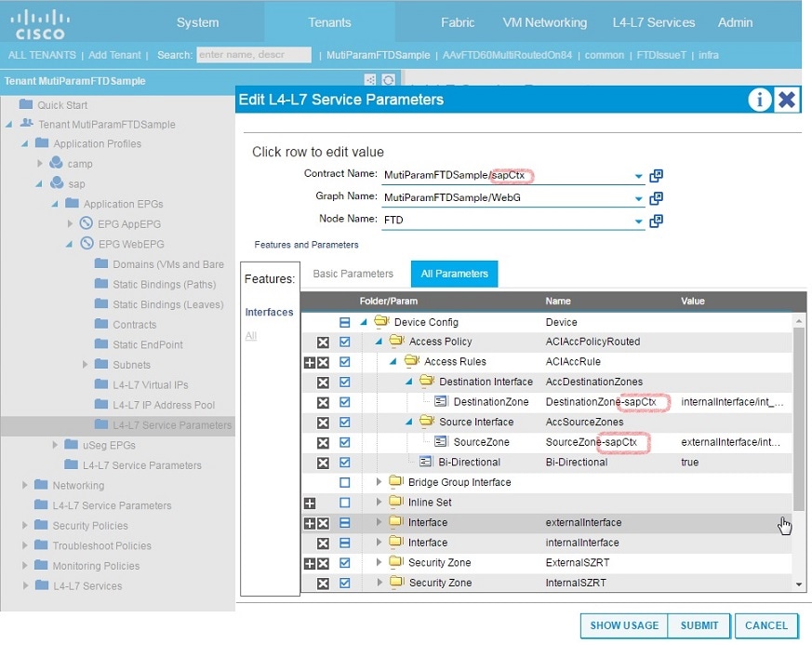Click the layout icon in the Tenant panel header
The height and width of the screenshot is (645, 812).
click(x=370, y=80)
